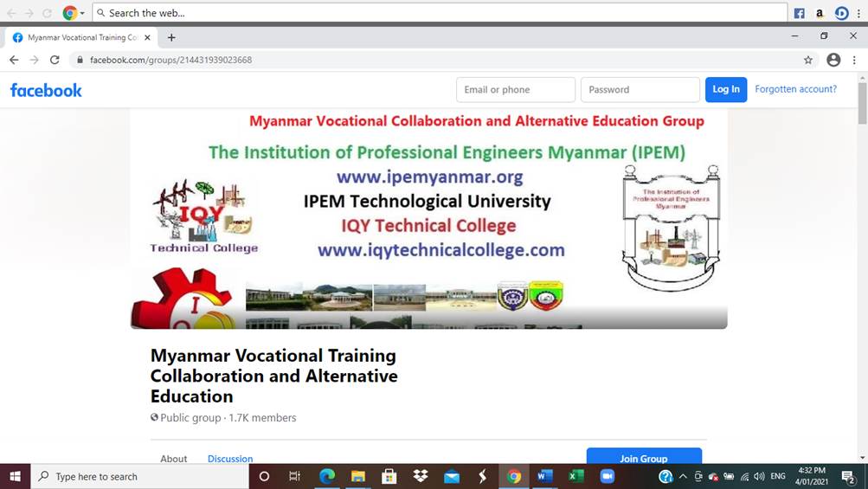Open the Discussion tab
Image resolution: width=868 pixels, height=489 pixels.
230,458
